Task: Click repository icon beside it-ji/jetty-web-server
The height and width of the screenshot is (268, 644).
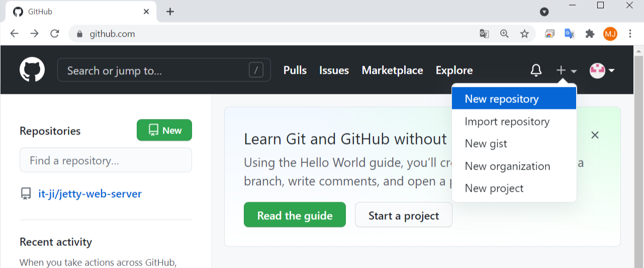Action: [26, 194]
